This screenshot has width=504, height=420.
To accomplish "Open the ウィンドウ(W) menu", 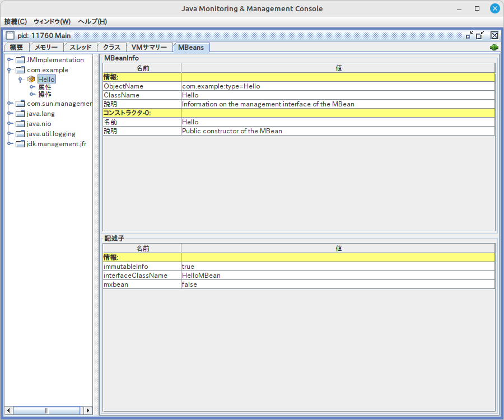I will click(52, 21).
